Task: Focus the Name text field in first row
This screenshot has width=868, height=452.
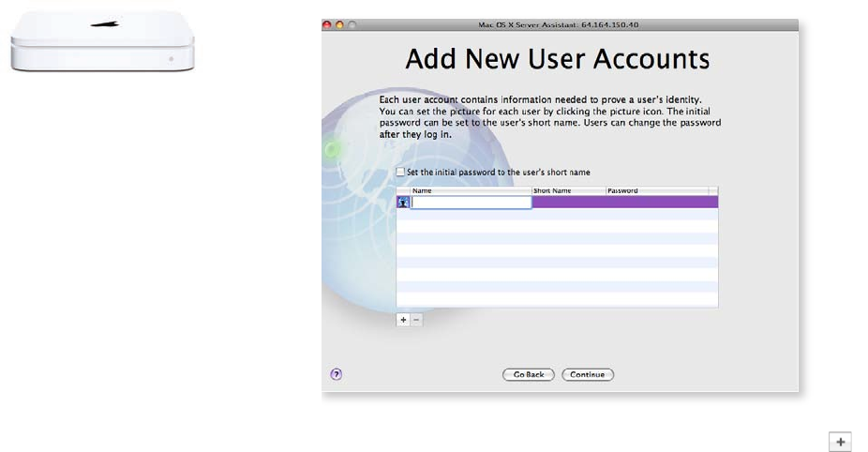Action: pos(471,203)
